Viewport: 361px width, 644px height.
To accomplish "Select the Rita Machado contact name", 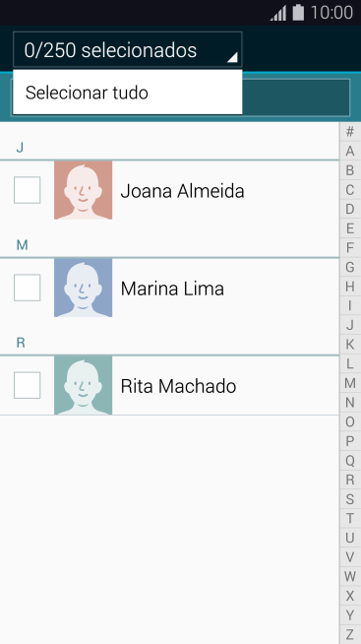I will click(x=178, y=386).
